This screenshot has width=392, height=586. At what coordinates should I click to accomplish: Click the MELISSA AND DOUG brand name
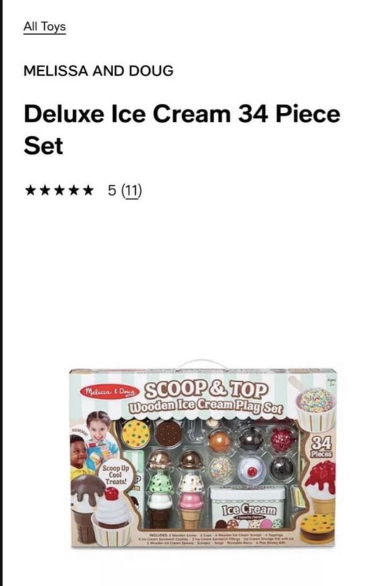coord(98,71)
